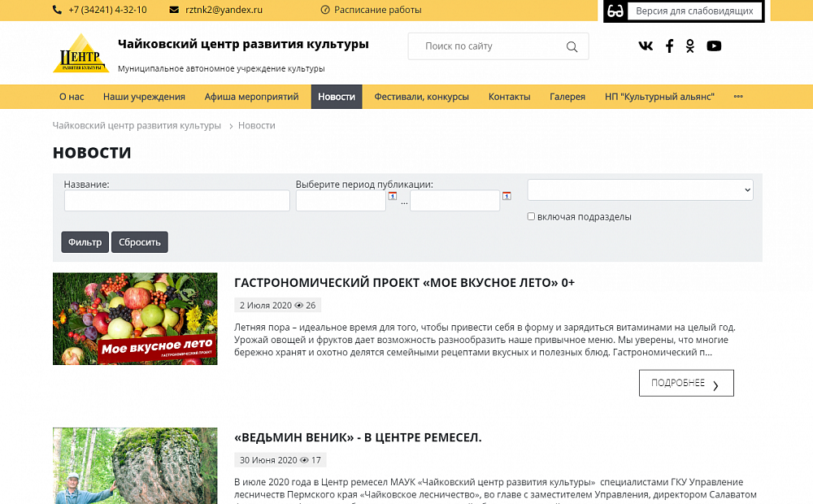Open the category selection dropdown
Image resolution: width=813 pixels, height=504 pixels.
pos(640,189)
